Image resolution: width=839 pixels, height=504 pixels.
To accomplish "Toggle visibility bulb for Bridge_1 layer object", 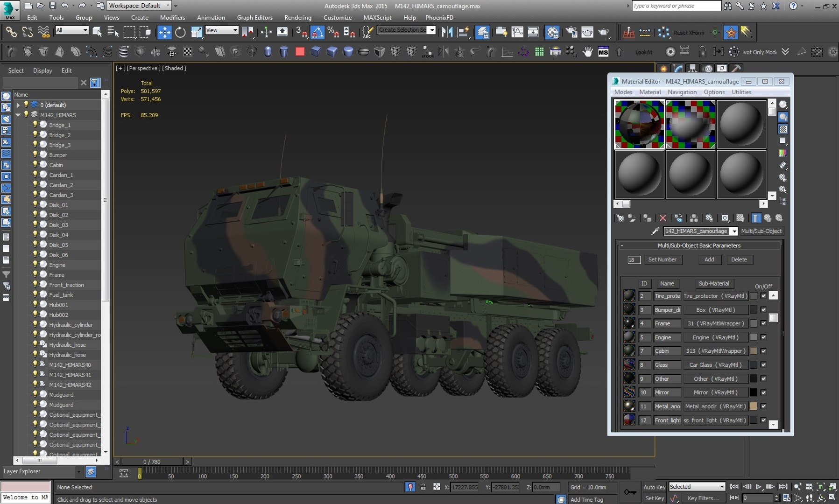I will (35, 125).
